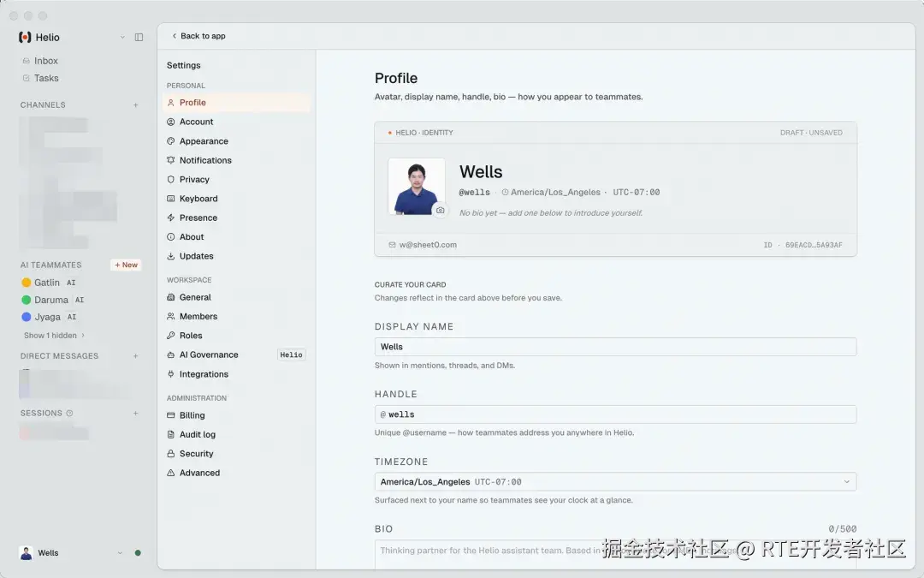The width and height of the screenshot is (924, 578).
Task: Open Jyaga AI teammate
Action: pyautogui.click(x=49, y=317)
